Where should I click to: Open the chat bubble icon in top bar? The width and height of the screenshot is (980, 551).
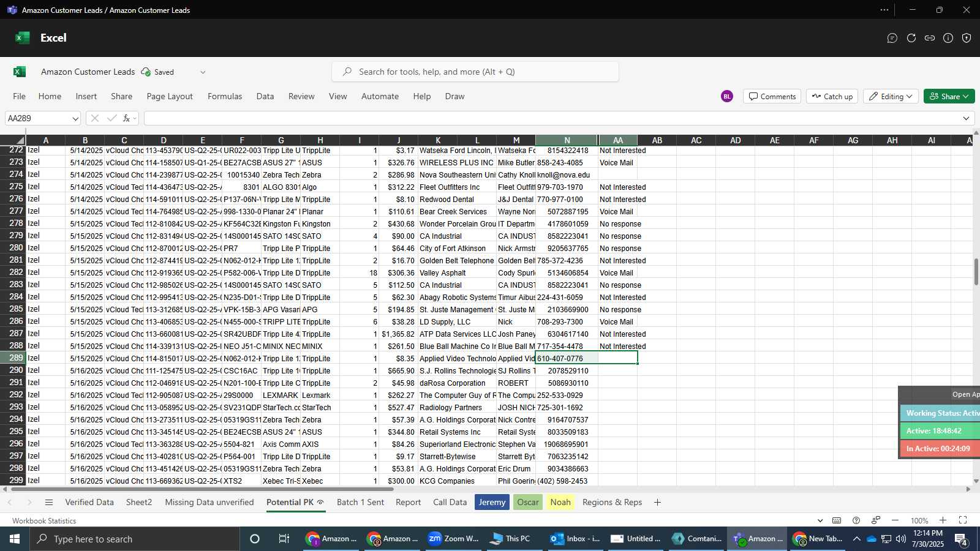tap(892, 38)
